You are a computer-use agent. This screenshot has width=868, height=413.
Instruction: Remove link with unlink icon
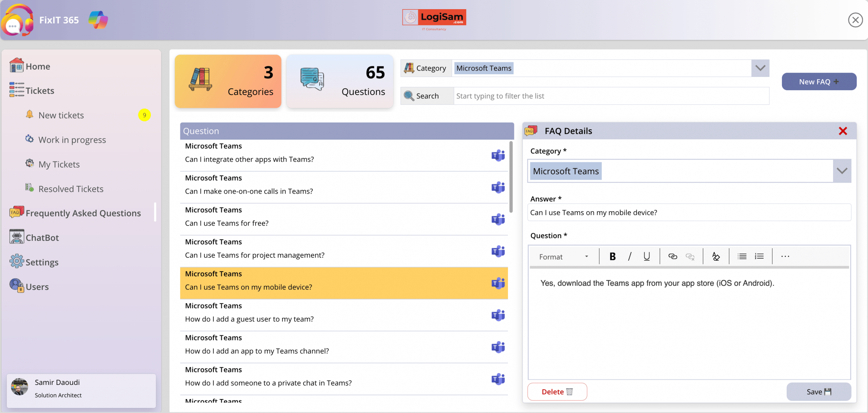click(690, 257)
